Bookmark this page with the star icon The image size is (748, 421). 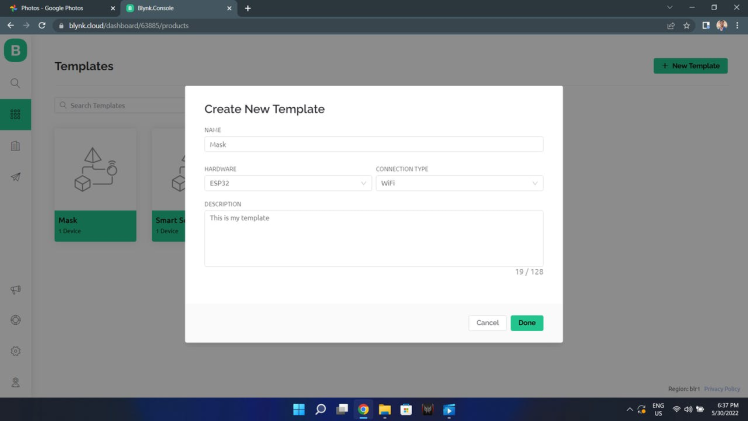(686, 26)
